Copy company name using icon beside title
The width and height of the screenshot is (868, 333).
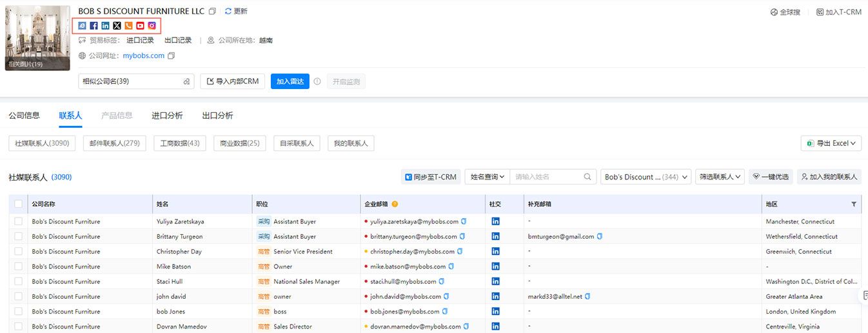pyautogui.click(x=212, y=12)
